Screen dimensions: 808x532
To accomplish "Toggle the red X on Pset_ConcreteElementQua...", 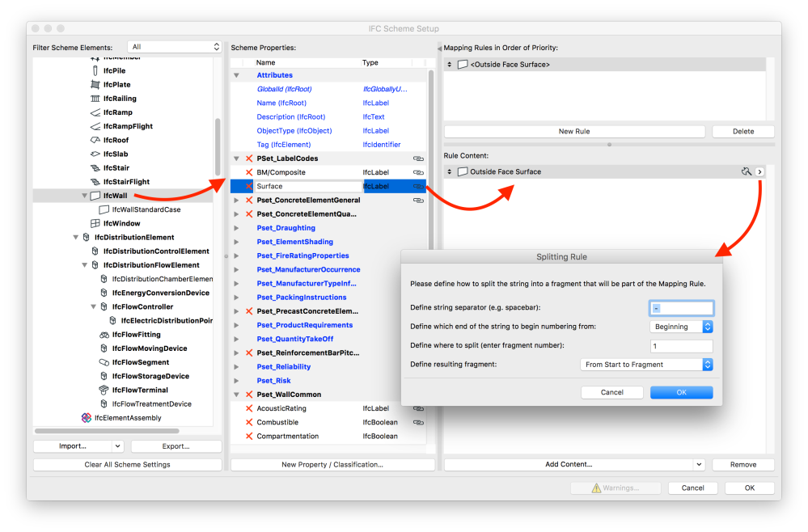I will point(249,214).
